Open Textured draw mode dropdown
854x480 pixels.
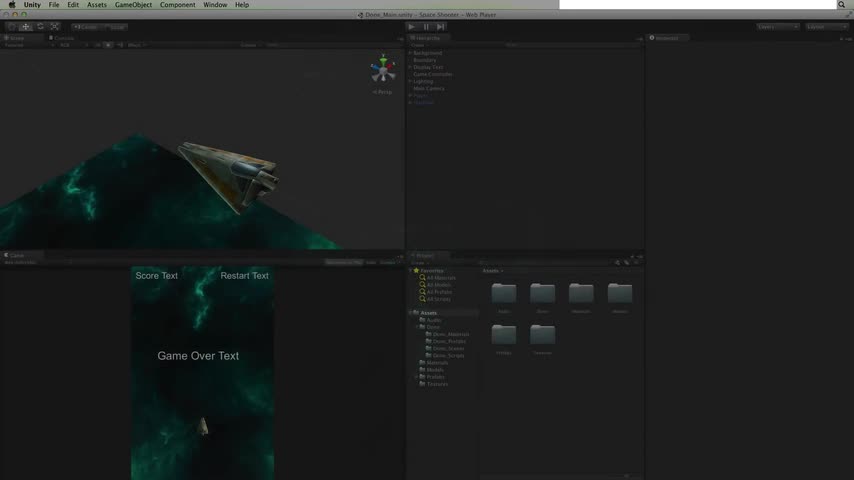[x=28, y=45]
